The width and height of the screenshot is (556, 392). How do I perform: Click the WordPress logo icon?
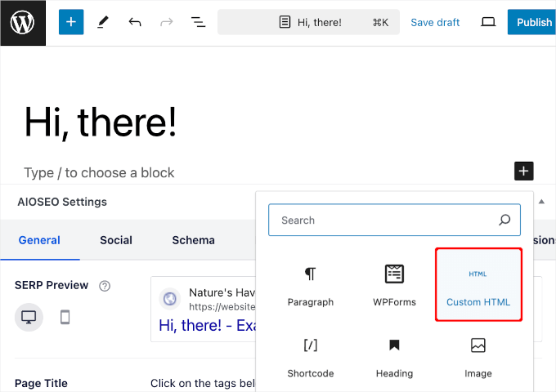click(23, 23)
